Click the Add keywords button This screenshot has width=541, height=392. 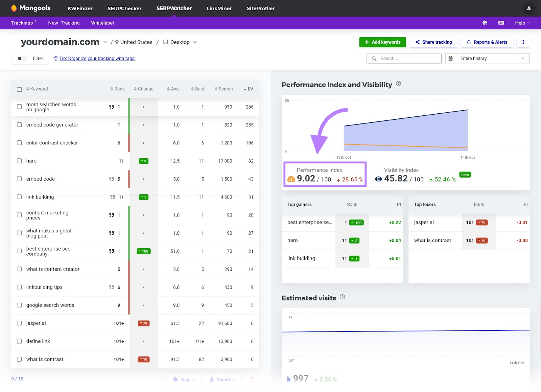coord(382,42)
